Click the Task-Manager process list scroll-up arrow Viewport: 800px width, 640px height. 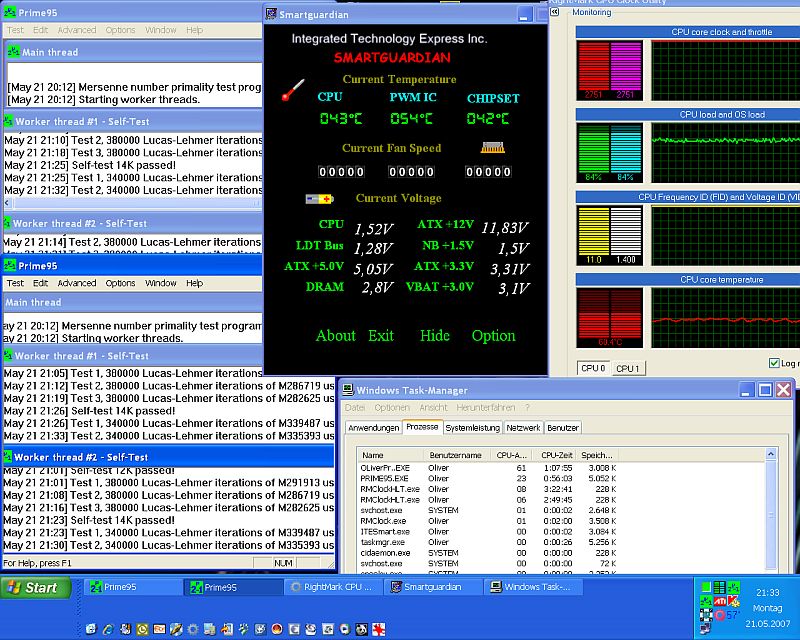(771, 454)
